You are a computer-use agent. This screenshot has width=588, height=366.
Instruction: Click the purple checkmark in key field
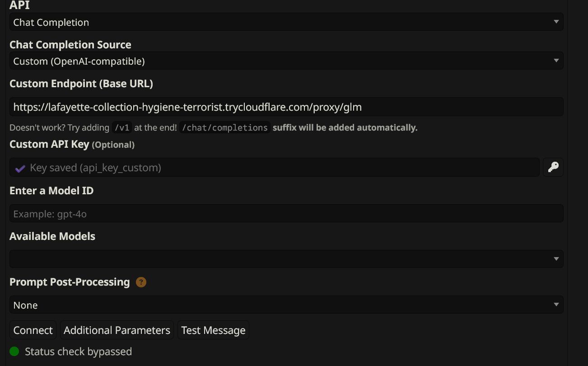(x=20, y=168)
